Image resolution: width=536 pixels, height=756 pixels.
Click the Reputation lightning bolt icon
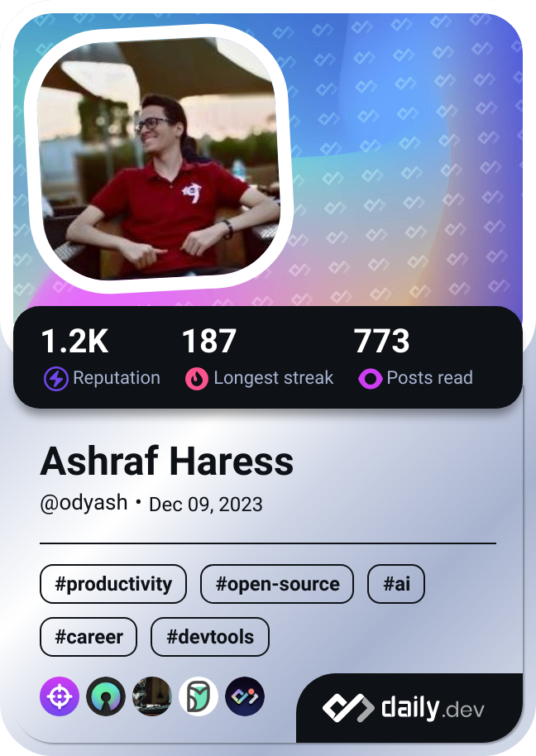(x=56, y=379)
